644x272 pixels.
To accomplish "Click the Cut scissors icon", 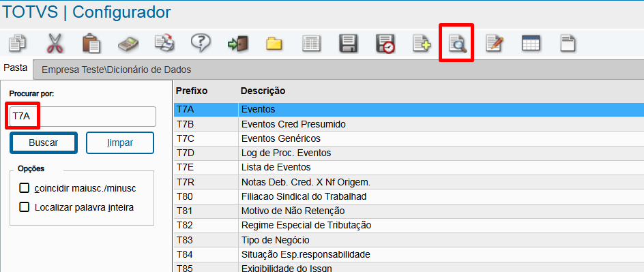I will 55,43.
